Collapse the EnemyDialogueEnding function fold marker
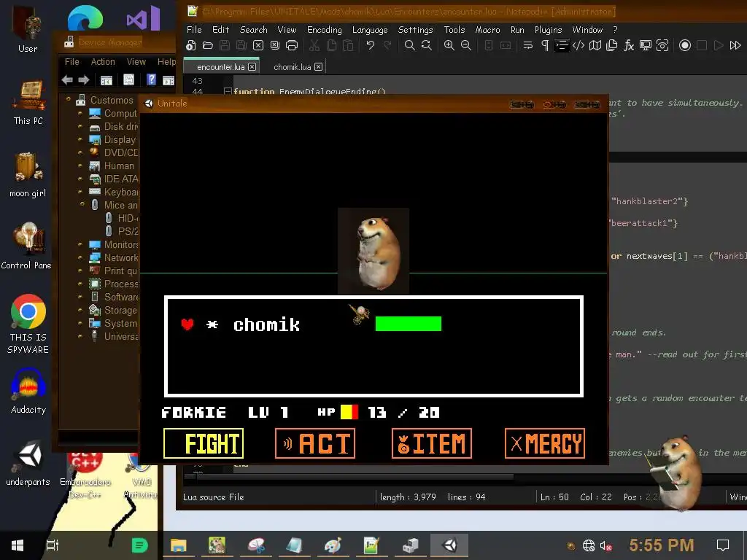 click(228, 91)
